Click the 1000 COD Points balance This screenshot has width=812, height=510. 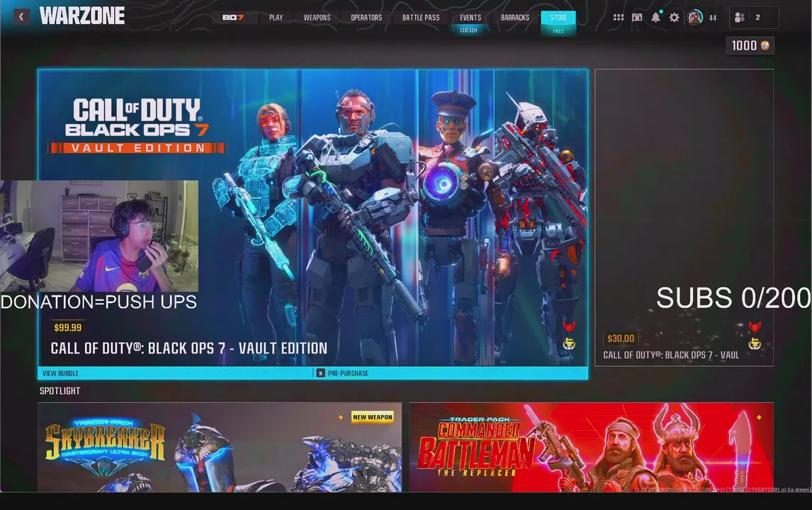pyautogui.click(x=750, y=45)
